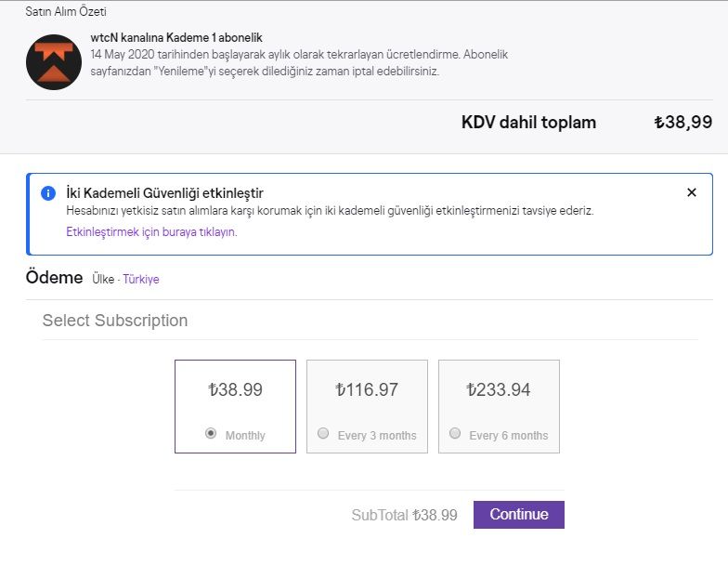
Task: Select the Monthly radio button
Action: pos(211,433)
